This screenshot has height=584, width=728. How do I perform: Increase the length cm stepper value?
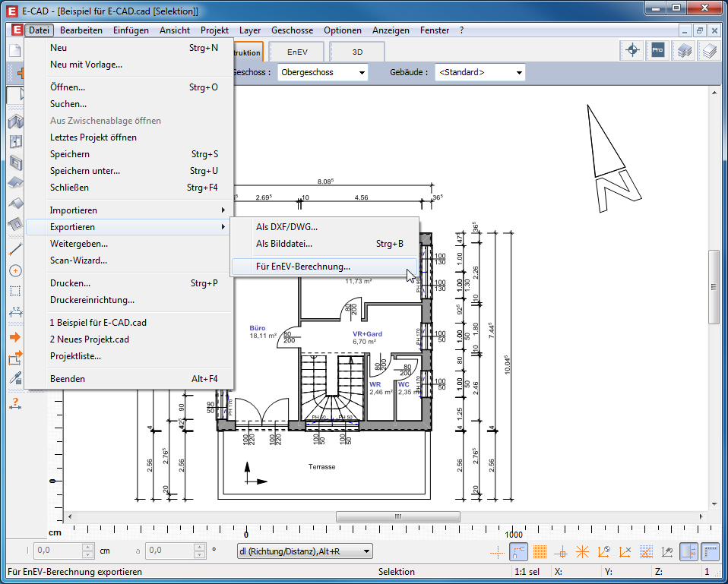(x=88, y=548)
